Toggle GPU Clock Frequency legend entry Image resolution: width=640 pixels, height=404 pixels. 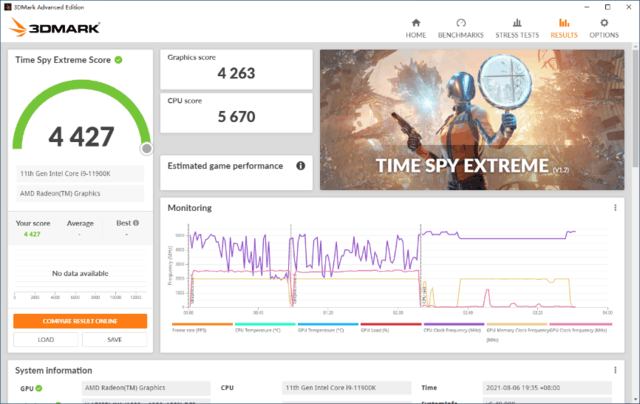point(580,328)
